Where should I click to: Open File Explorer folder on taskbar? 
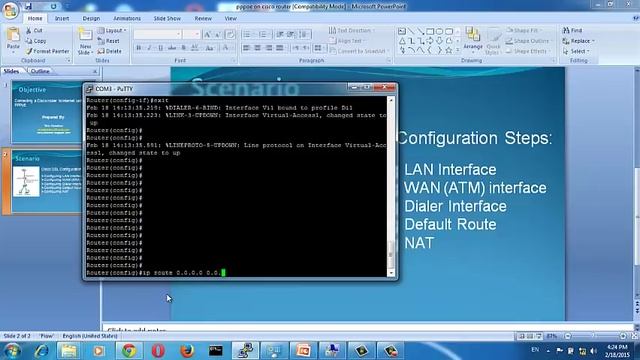pyautogui.click(x=69, y=351)
